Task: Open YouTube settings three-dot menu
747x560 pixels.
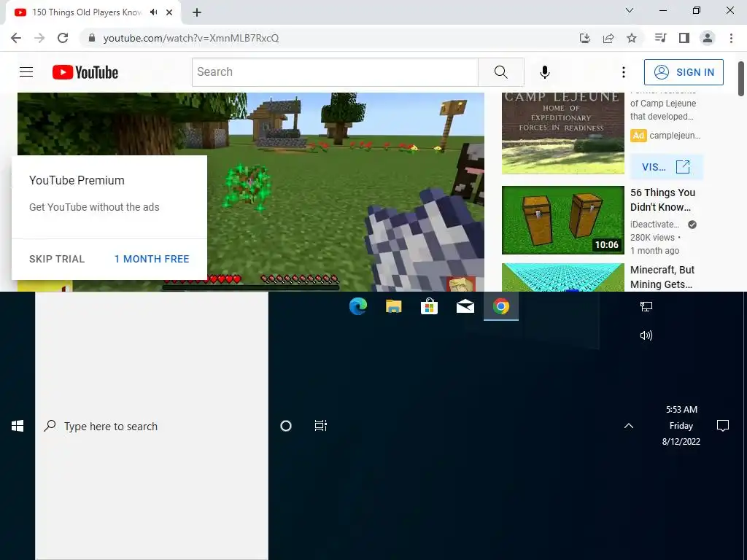Action: [623, 72]
